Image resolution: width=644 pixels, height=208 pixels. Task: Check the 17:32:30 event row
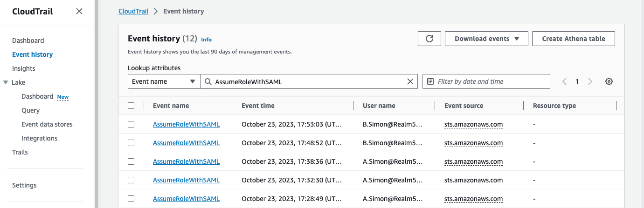point(131,180)
